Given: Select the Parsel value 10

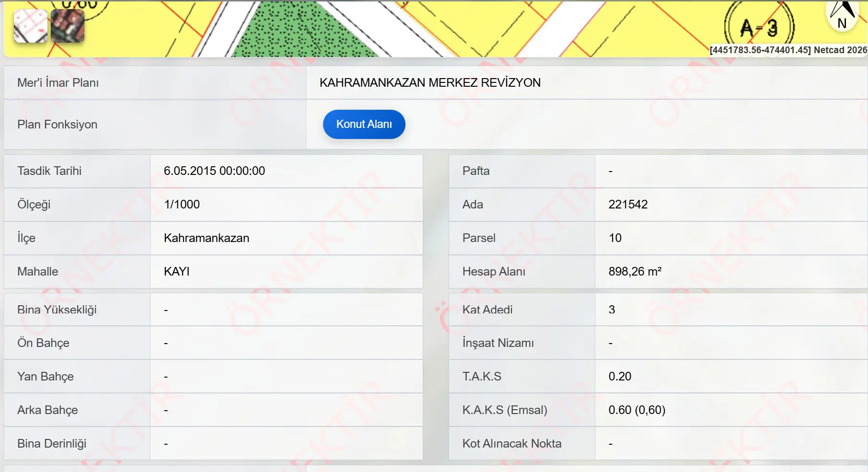Looking at the screenshot, I should 615,238.
